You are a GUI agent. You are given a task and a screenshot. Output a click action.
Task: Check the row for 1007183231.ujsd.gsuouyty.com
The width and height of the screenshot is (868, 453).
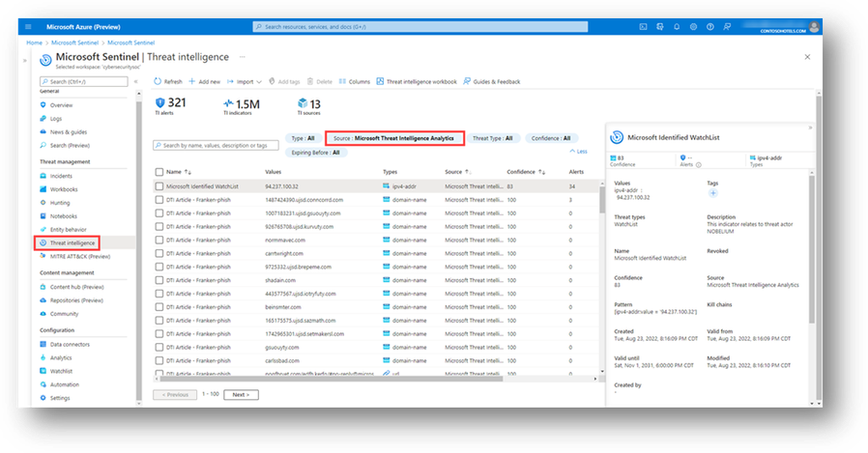[159, 212]
